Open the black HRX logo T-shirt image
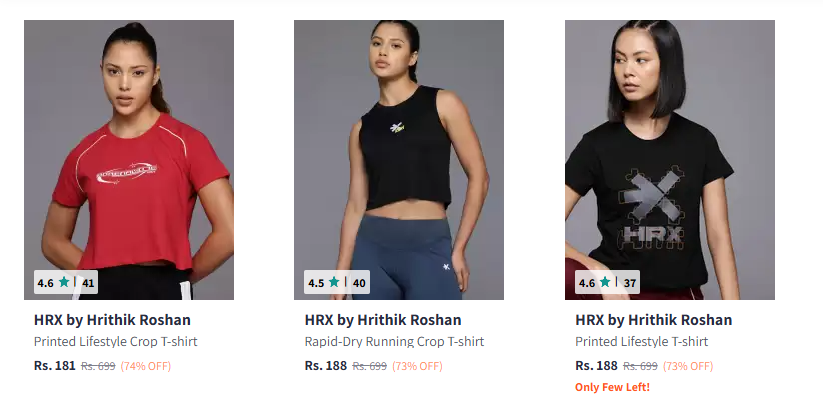The width and height of the screenshot is (823, 410). (x=670, y=160)
